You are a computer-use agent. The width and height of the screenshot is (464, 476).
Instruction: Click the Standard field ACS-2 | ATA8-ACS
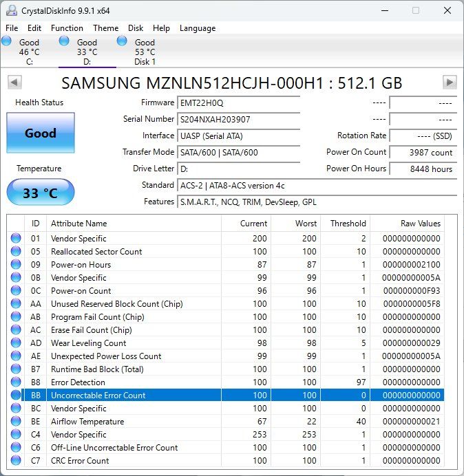(x=317, y=185)
